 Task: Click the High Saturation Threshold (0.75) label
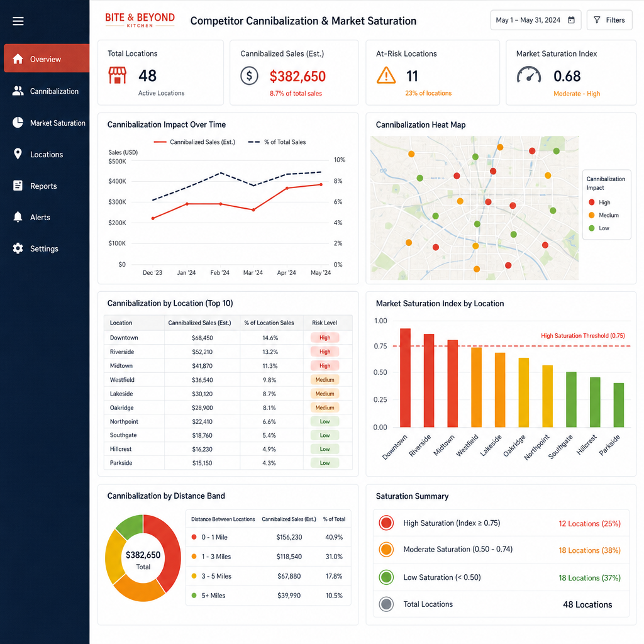coord(583,336)
